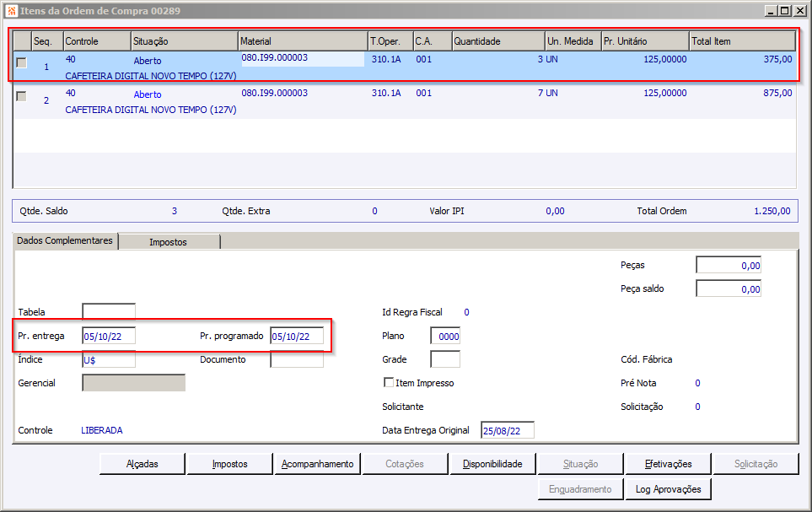
Task: Open the Disponibilidade button
Action: click(x=492, y=464)
